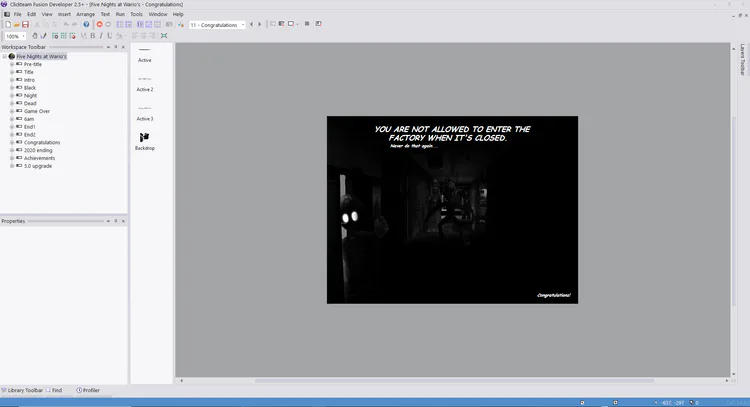750x407 pixels.
Task: Open the Layers Toolbar side tab
Action: tap(742, 60)
